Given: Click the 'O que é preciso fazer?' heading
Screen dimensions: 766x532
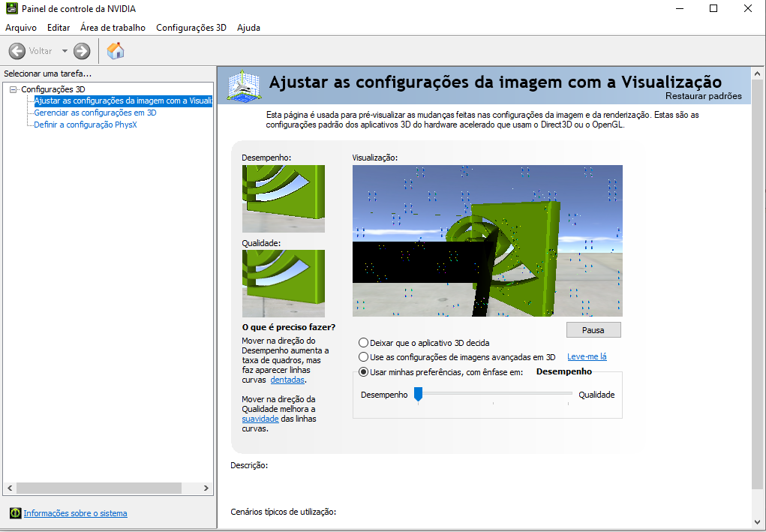Looking at the screenshot, I should tap(289, 327).
